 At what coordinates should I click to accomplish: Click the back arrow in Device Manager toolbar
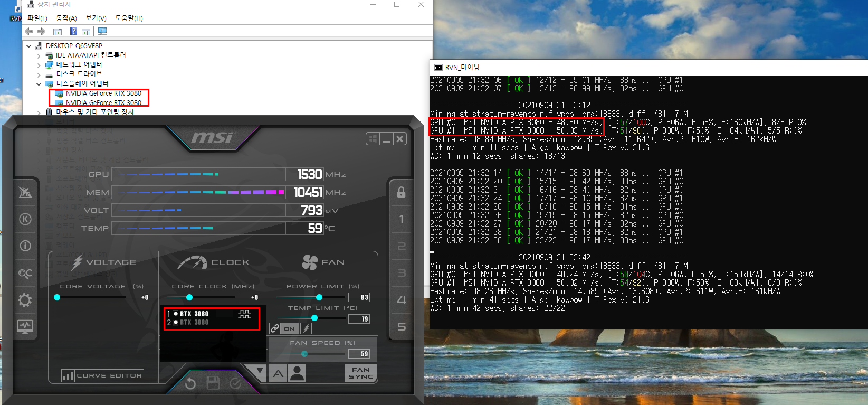(29, 32)
